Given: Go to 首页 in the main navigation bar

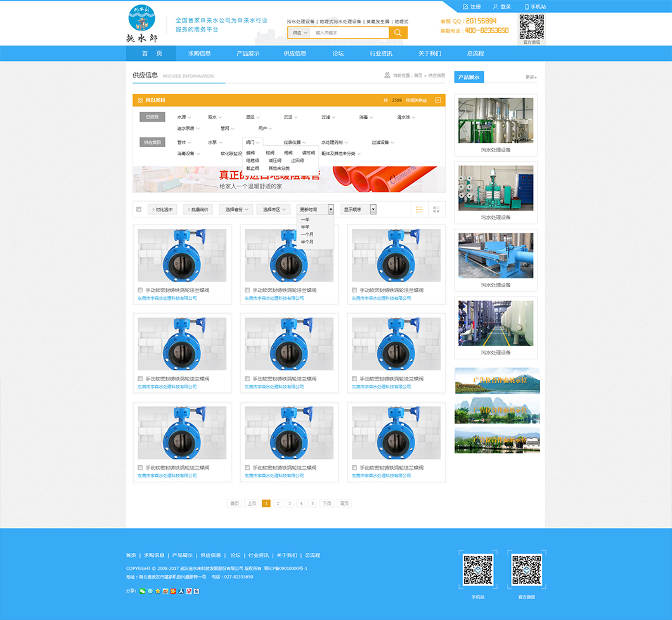Looking at the screenshot, I should pyautogui.click(x=151, y=53).
